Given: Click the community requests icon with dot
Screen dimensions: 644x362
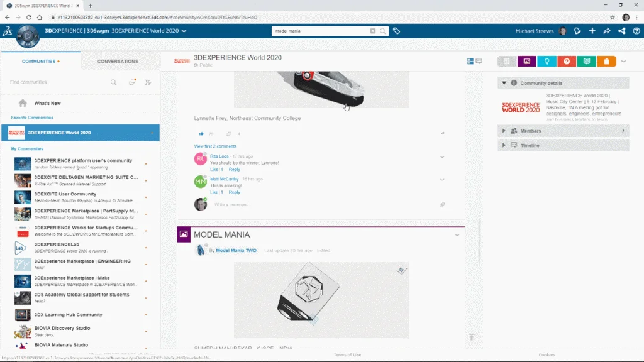Looking at the screenshot, I should pyautogui.click(x=132, y=82).
